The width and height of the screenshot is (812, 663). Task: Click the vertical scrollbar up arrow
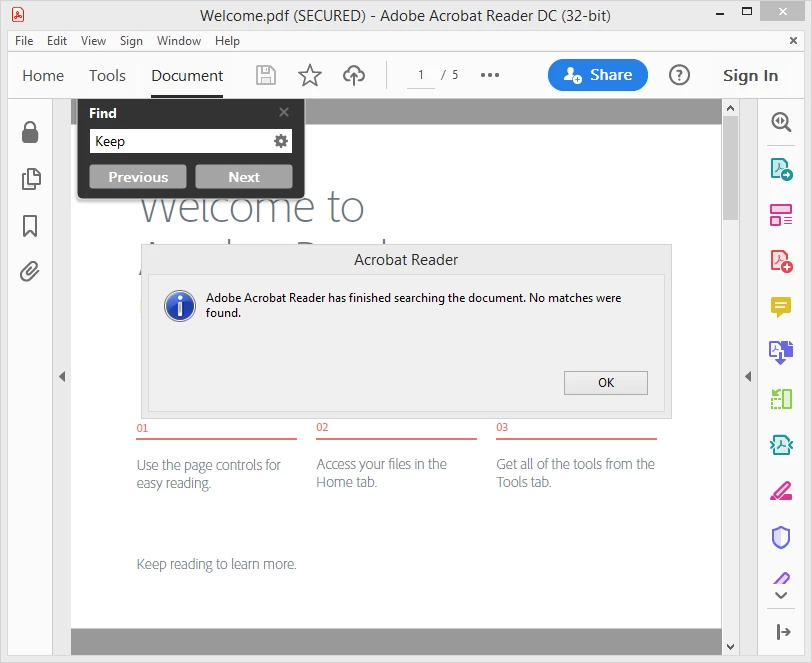tap(730, 108)
